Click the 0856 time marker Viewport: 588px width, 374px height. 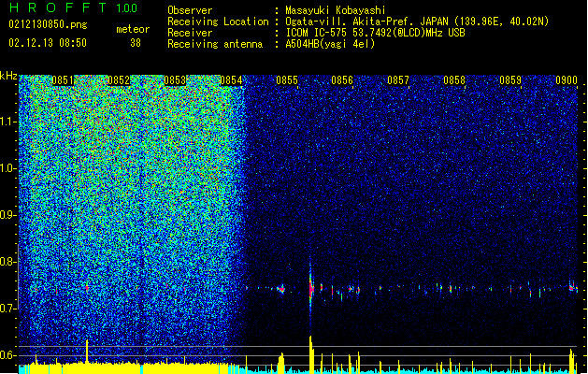point(342,80)
